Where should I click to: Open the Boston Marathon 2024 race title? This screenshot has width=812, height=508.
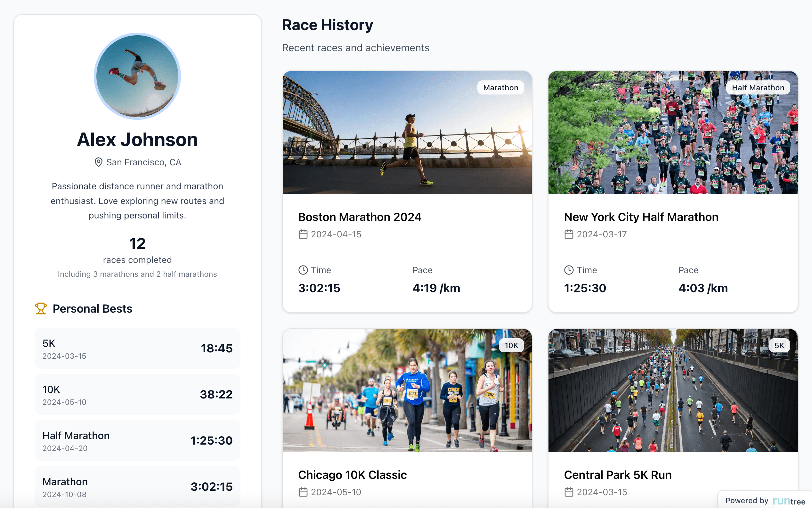click(x=359, y=217)
